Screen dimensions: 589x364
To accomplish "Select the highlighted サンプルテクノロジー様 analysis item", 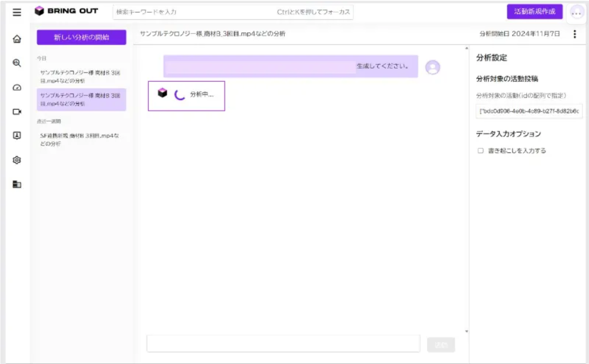I will coord(81,100).
